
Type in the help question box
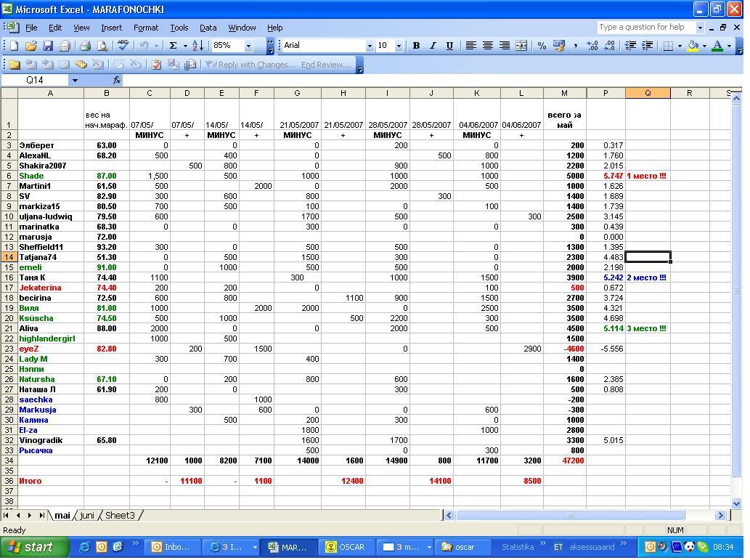pyautogui.click(x=645, y=28)
